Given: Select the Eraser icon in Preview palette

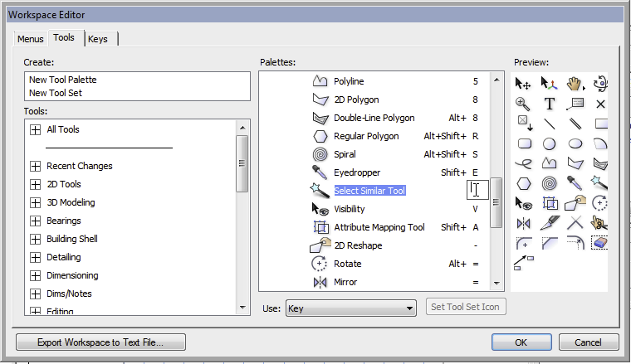Looking at the screenshot, I should tap(600, 243).
